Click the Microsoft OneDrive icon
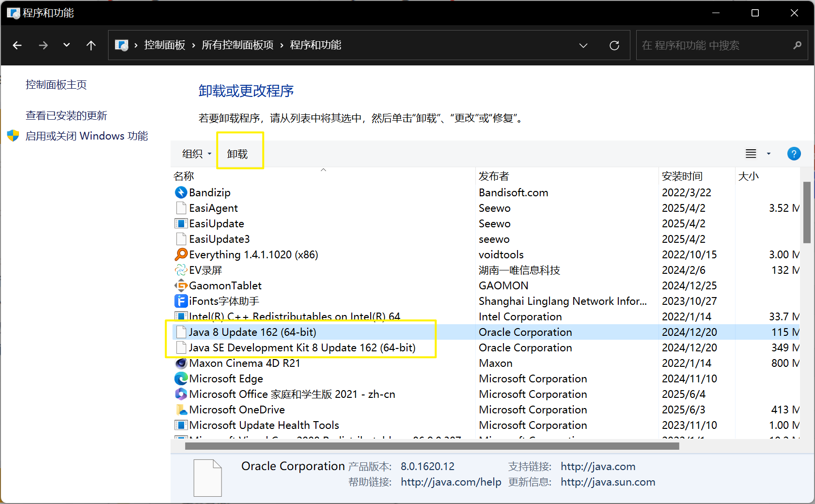 tap(181, 409)
